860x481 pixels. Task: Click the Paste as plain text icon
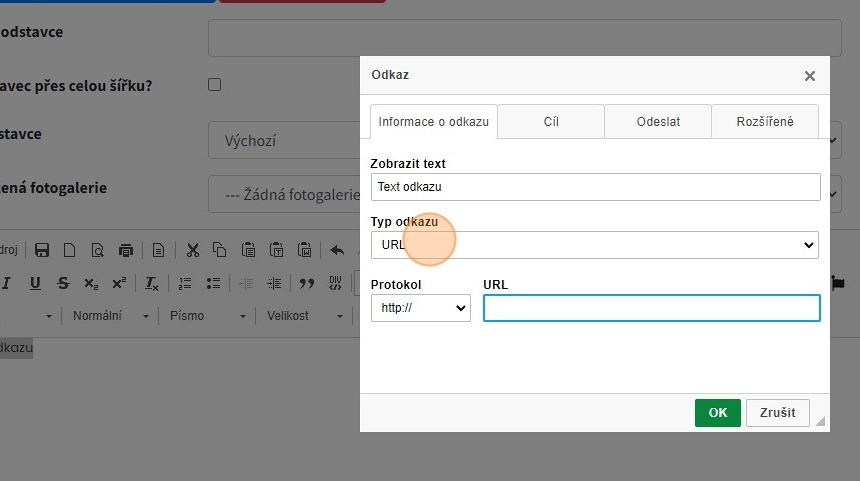tap(277, 250)
